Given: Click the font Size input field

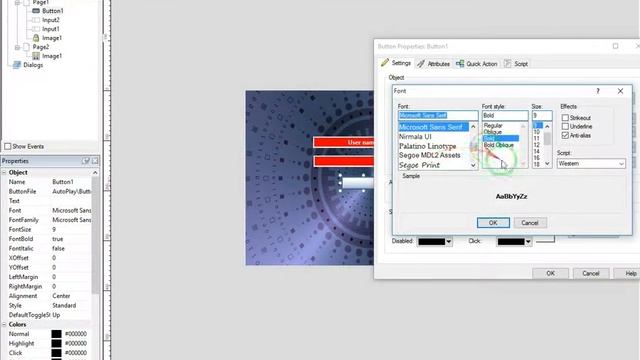Looking at the screenshot, I should pos(542,116).
